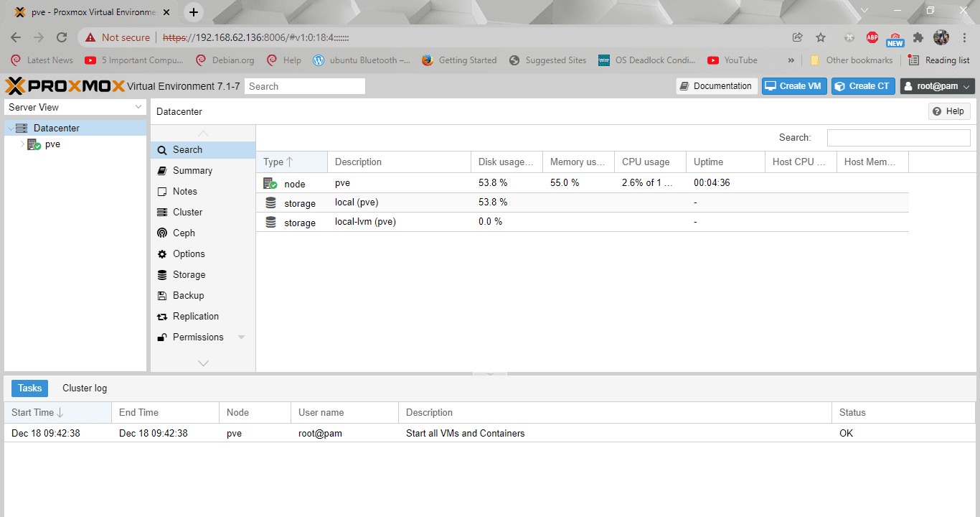
Task: Click the side menu's down chevron
Action: 203,363
